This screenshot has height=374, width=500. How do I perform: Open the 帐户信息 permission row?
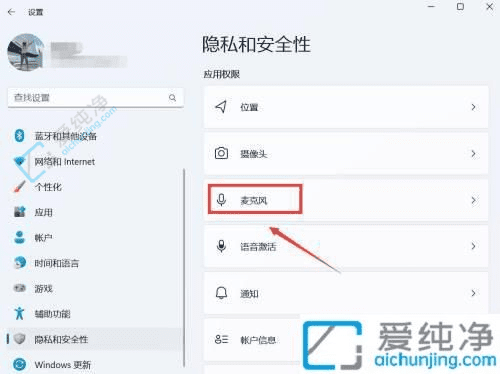point(346,340)
